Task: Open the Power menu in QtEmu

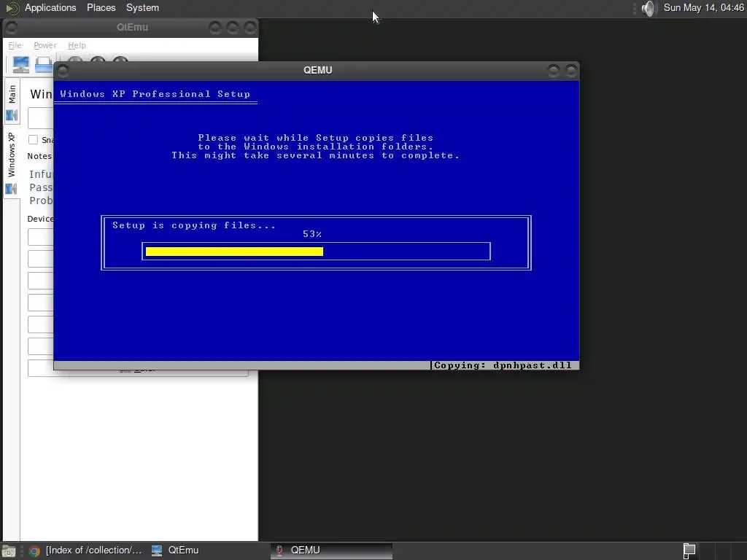Action: tap(44, 45)
